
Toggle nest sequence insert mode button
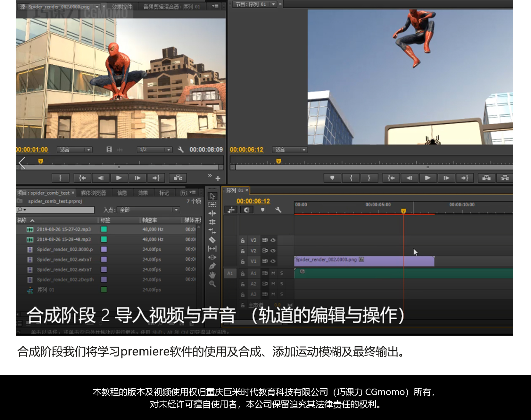(x=231, y=210)
